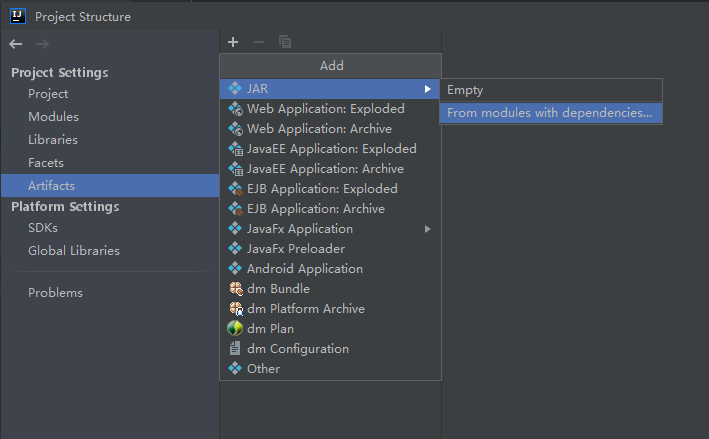709x439 pixels.
Task: Expand the JavaFx Application submenu arrow
Action: [x=427, y=229]
